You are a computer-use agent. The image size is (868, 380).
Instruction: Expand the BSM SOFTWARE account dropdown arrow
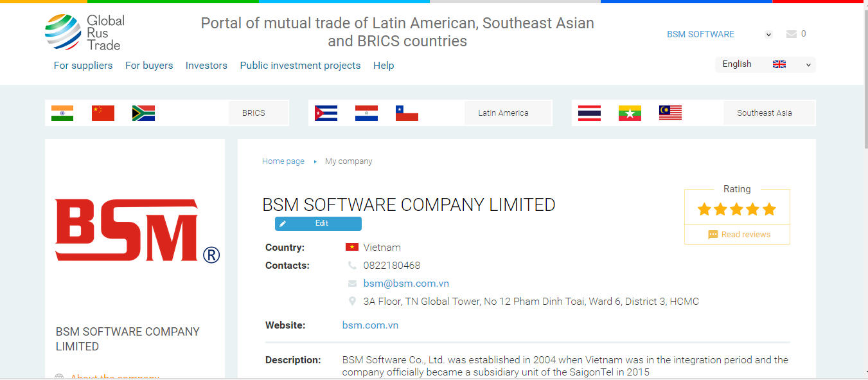[x=768, y=35]
